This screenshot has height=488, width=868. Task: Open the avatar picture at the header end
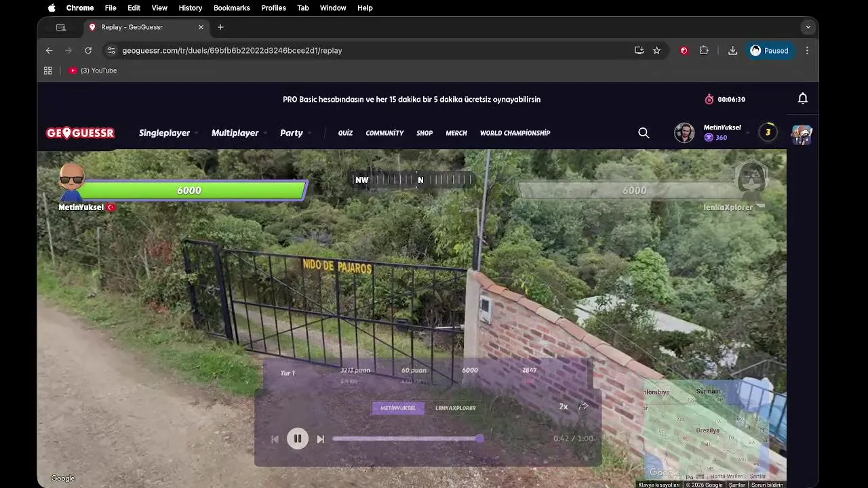click(x=802, y=134)
